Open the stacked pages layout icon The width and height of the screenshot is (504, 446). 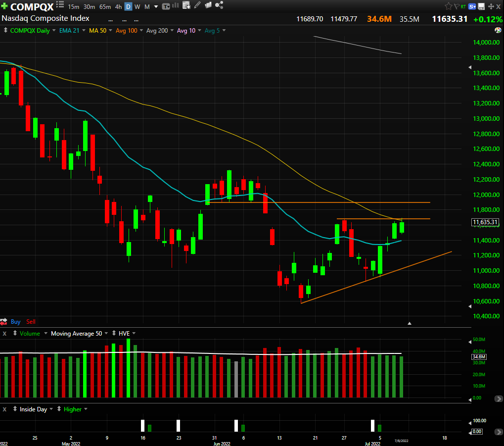tap(208, 5)
